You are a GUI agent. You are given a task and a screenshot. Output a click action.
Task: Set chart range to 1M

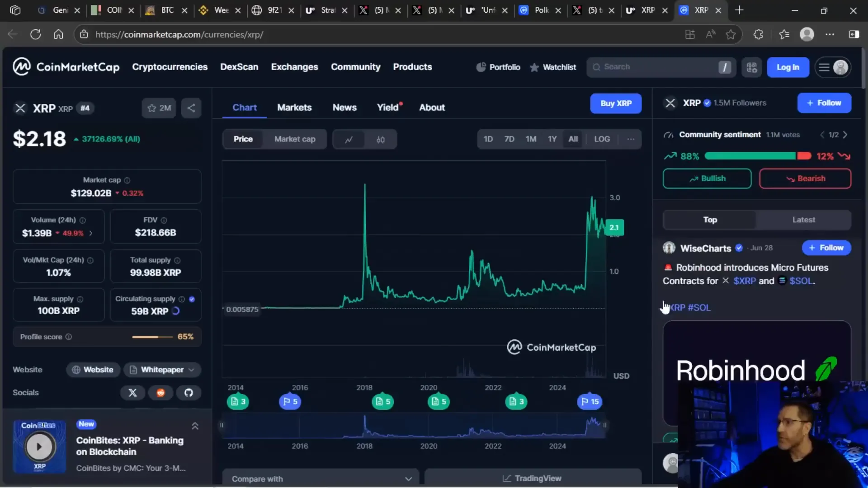tap(531, 139)
